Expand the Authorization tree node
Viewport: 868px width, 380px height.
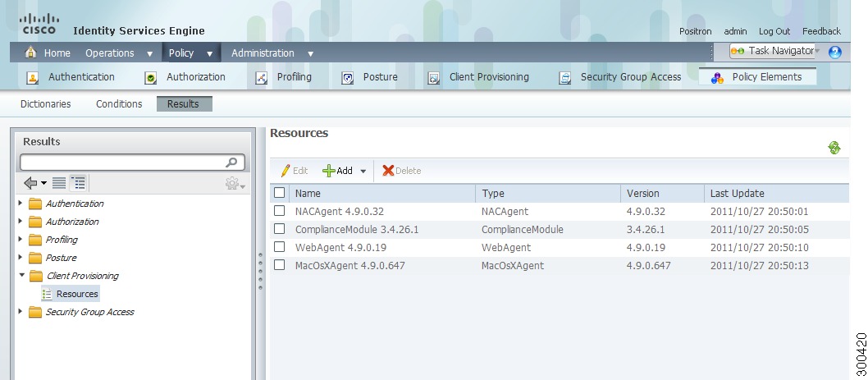pyautogui.click(x=21, y=222)
